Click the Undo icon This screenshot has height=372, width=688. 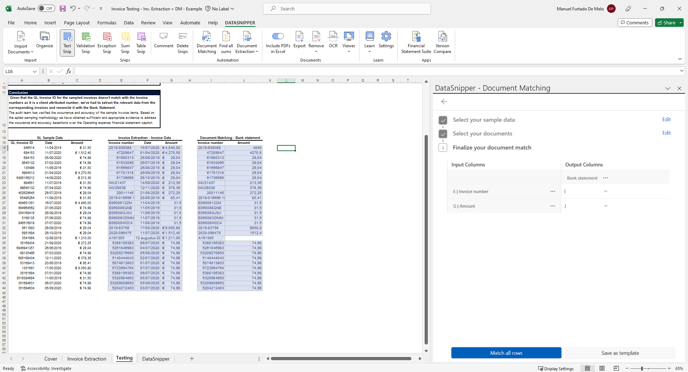(x=73, y=8)
